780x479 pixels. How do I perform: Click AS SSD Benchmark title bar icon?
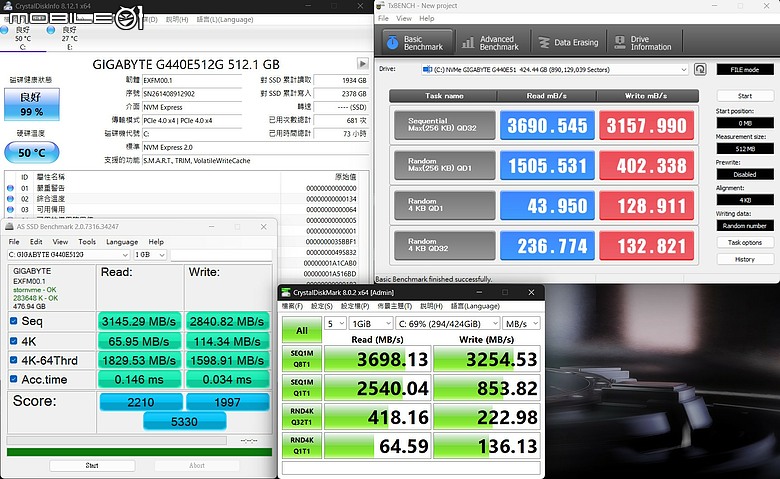(9, 226)
